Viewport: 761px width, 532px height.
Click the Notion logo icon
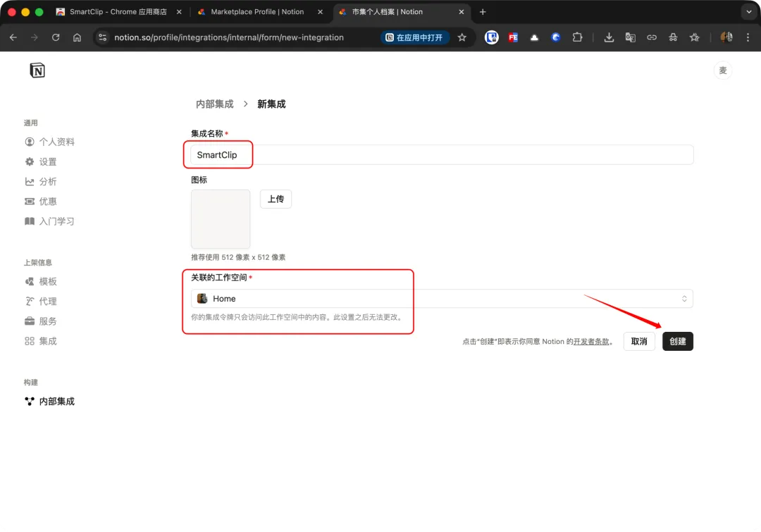coord(37,70)
